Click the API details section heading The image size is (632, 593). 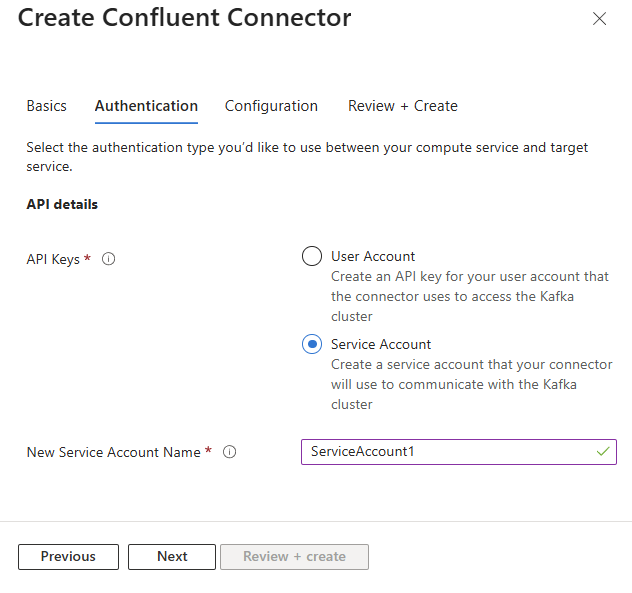click(x=62, y=204)
